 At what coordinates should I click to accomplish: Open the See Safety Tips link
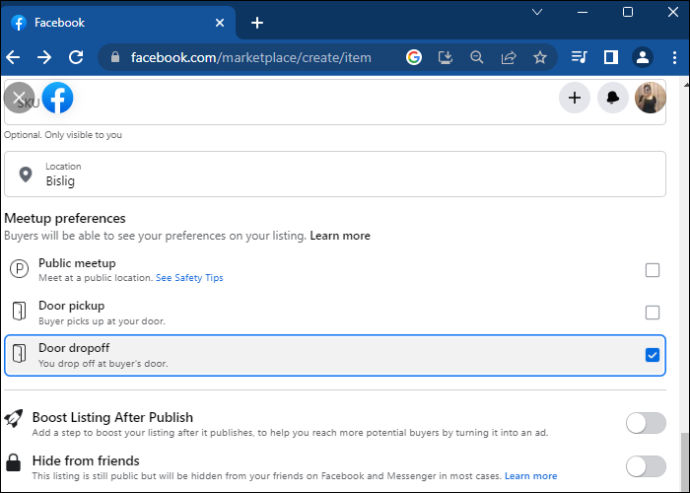[189, 278]
